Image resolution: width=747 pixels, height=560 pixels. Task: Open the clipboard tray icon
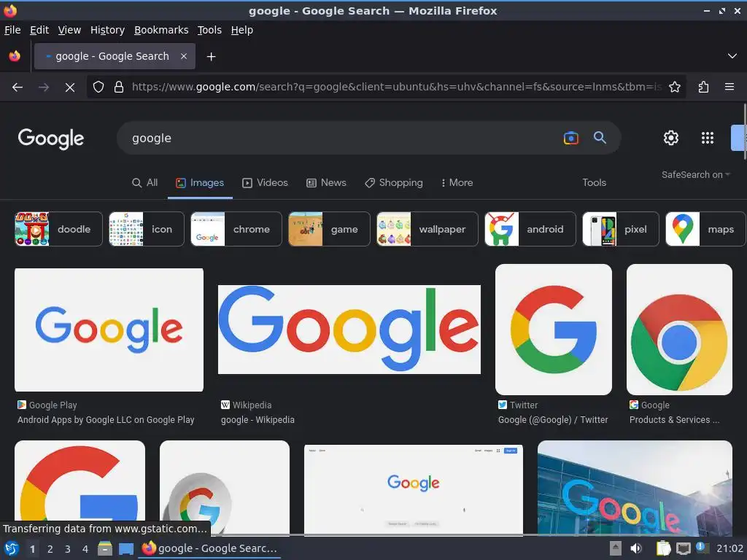click(663, 548)
